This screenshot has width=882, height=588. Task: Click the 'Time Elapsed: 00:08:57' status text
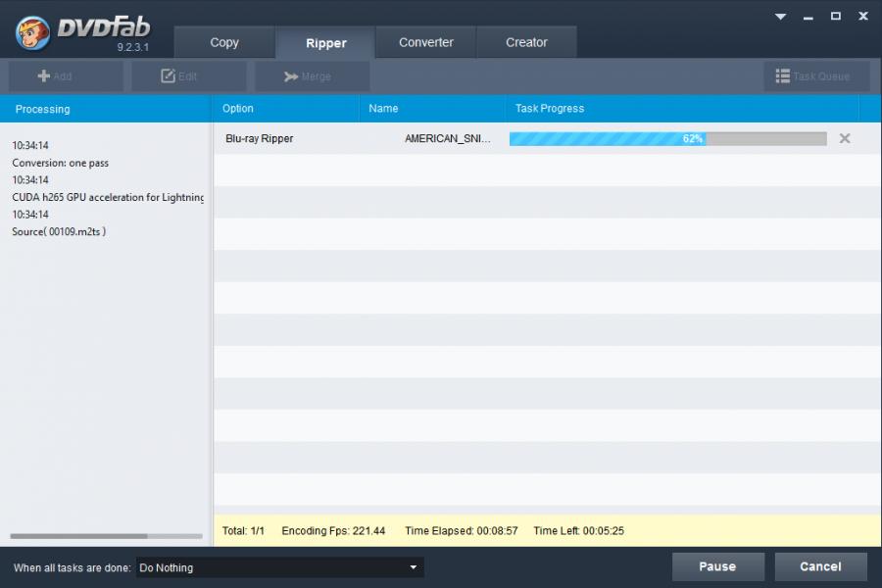coord(462,530)
